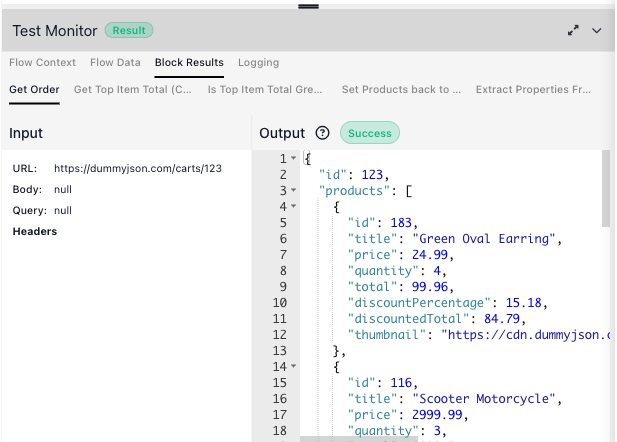
Task: Click the price value 24.99
Action: coord(430,255)
